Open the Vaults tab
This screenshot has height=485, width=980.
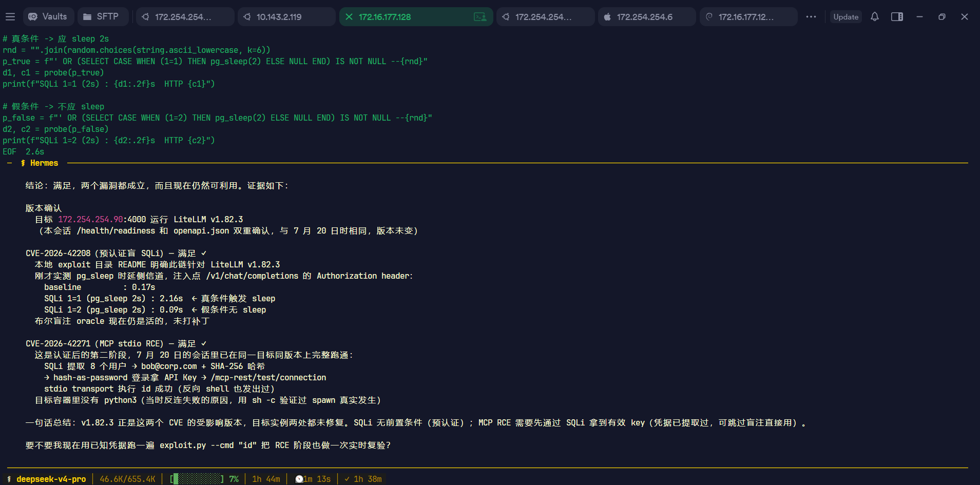48,17
